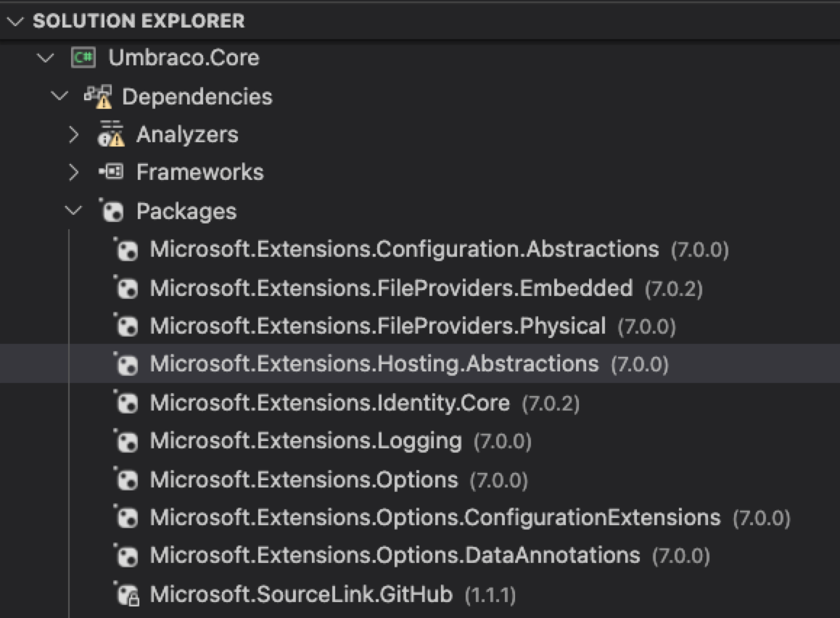This screenshot has width=840, height=618.
Task: Click the package icon beside Microsoft.Extensions.FileProviders.Physical
Action: coord(127,326)
